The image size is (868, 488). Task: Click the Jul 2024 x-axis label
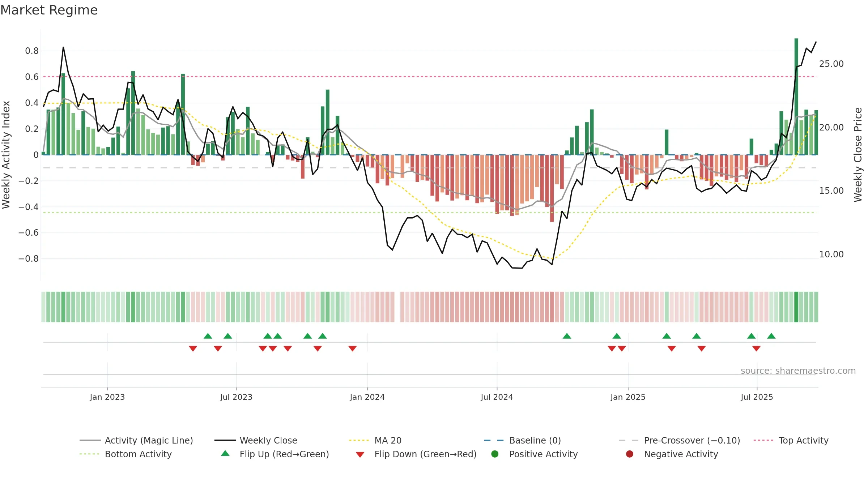click(x=497, y=397)
